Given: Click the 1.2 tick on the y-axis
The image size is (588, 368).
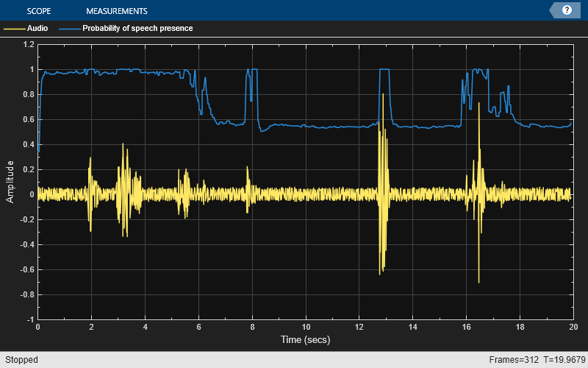Looking at the screenshot, I should pos(29,44).
